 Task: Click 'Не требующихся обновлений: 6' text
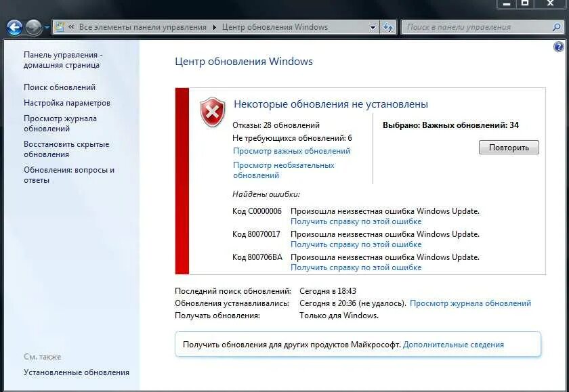(x=292, y=138)
